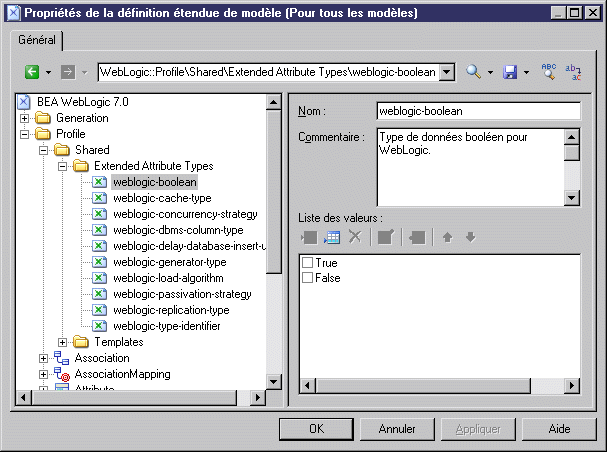Click the AssociationMapping target icon

tap(61, 374)
